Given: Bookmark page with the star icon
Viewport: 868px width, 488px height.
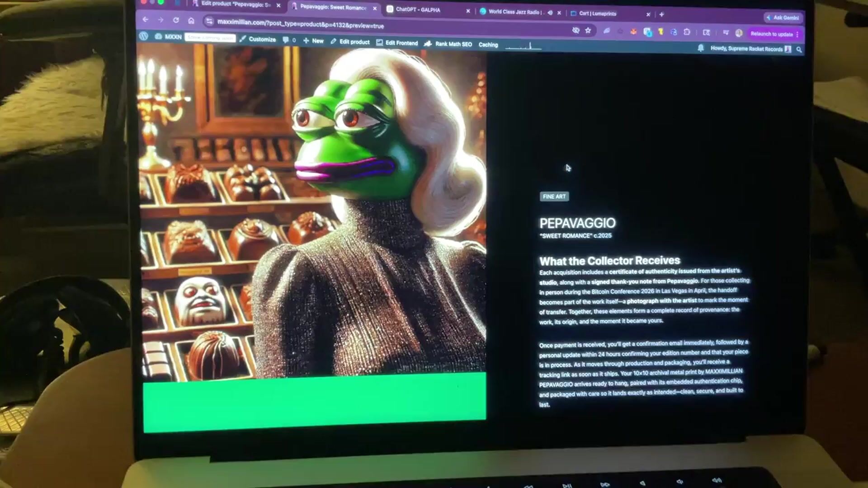Looking at the screenshot, I should coord(588,30).
